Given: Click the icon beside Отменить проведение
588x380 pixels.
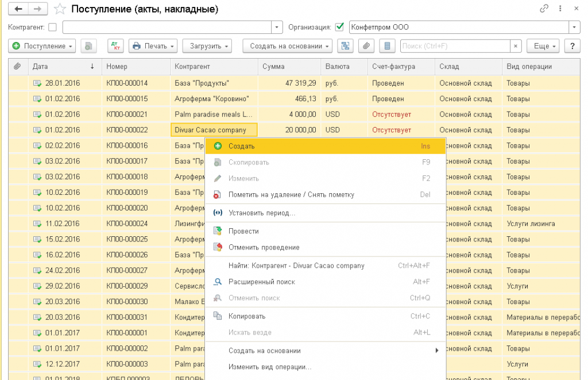Looking at the screenshot, I should click(x=218, y=247).
